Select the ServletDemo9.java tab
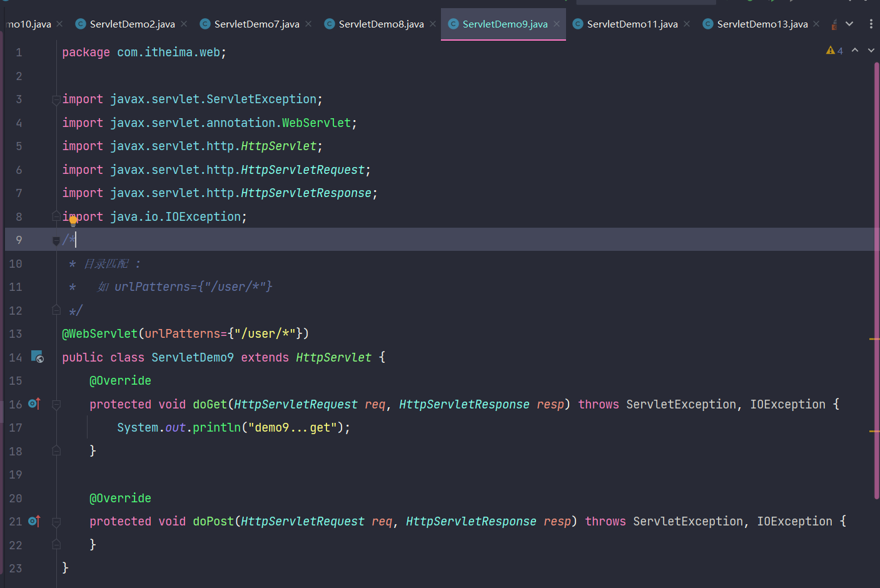The image size is (880, 588). click(x=505, y=24)
